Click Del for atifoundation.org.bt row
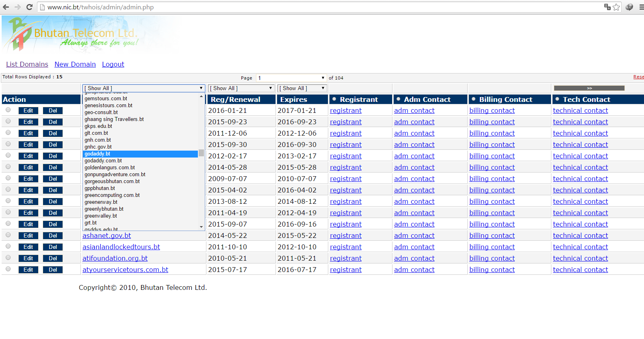Viewport: 644px width, 339px height. (53, 258)
